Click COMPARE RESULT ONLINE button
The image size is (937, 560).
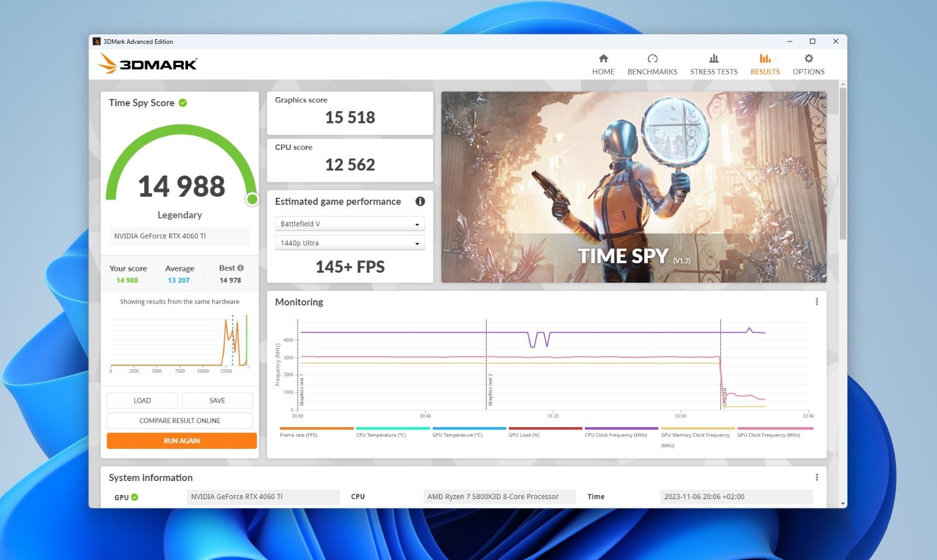pos(180,421)
